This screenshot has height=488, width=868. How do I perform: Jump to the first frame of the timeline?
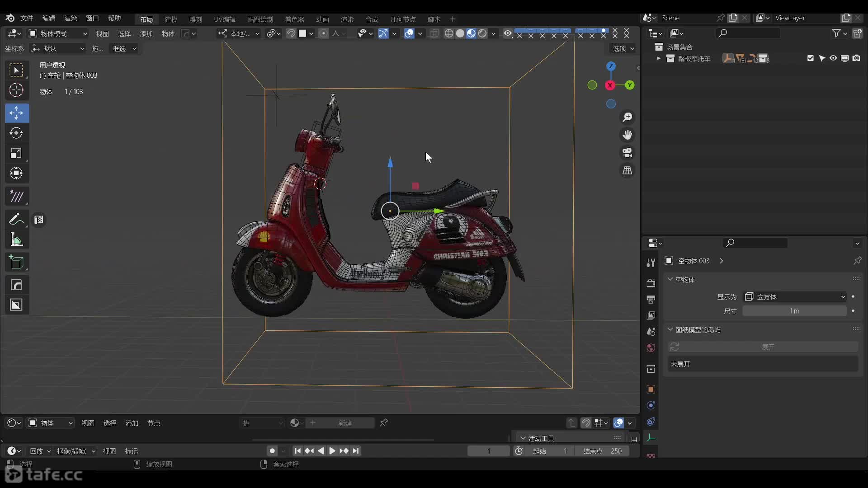(297, 451)
